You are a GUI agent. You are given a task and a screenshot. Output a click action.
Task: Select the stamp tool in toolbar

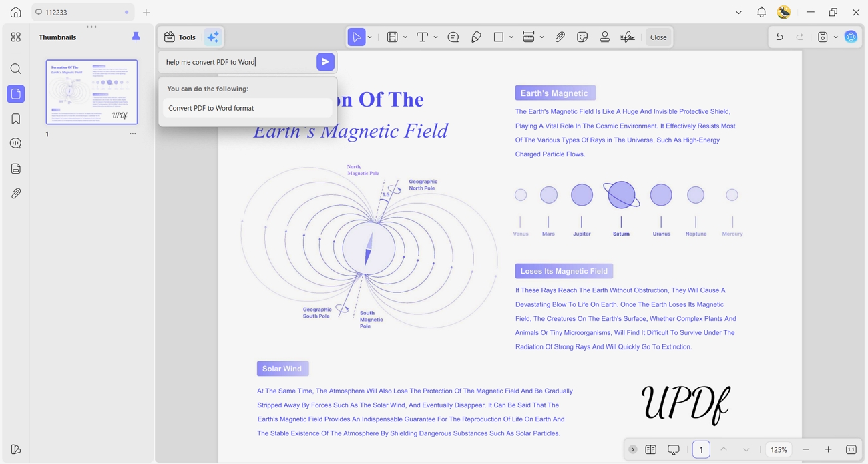coord(605,37)
